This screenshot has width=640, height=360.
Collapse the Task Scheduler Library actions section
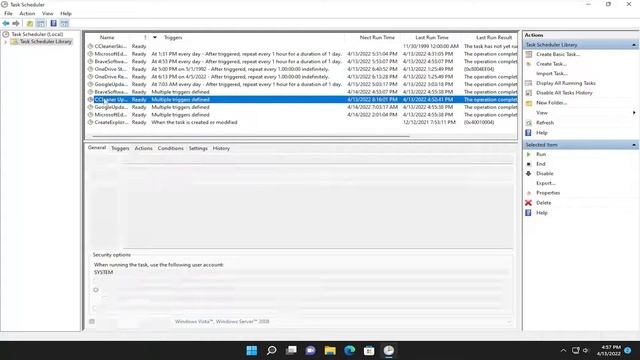click(634, 45)
